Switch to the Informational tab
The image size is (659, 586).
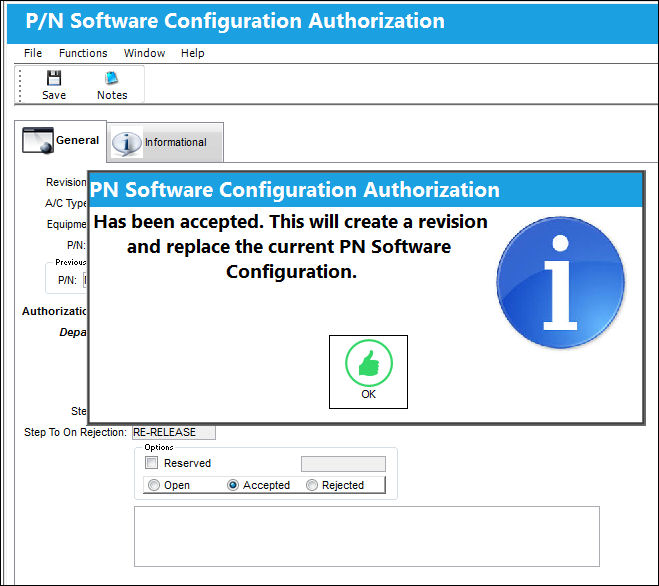coord(165,143)
